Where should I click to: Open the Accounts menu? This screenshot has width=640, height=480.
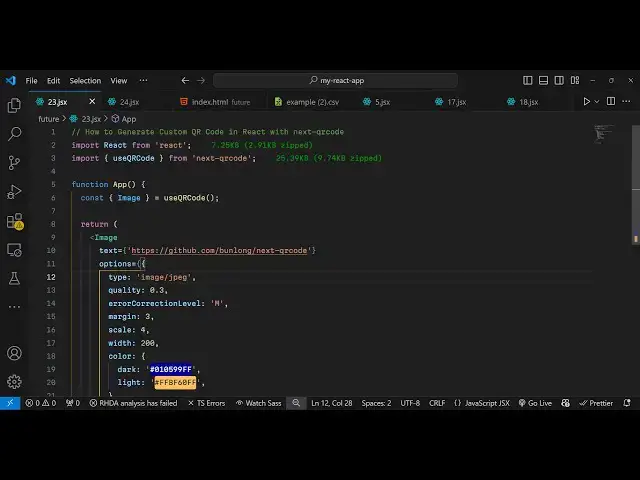coord(14,353)
